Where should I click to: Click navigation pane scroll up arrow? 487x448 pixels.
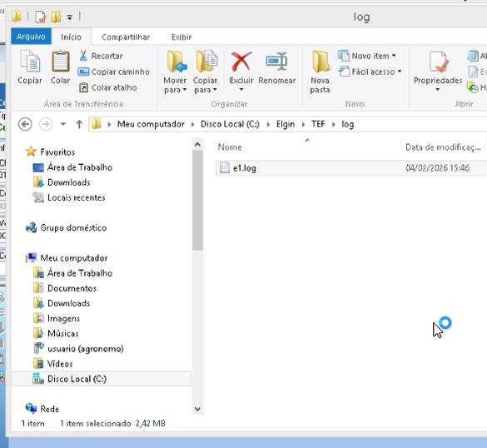point(197,144)
